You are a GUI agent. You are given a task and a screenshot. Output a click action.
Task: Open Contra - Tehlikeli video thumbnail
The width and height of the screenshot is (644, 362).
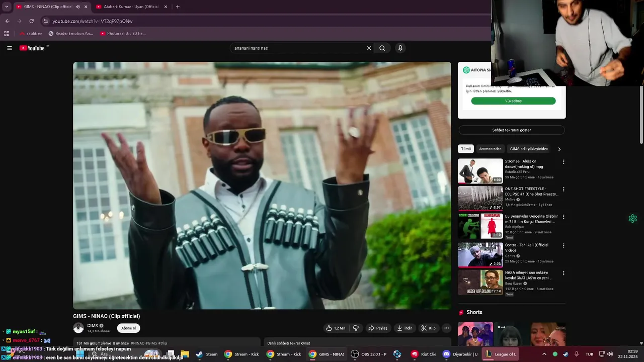pos(480,254)
